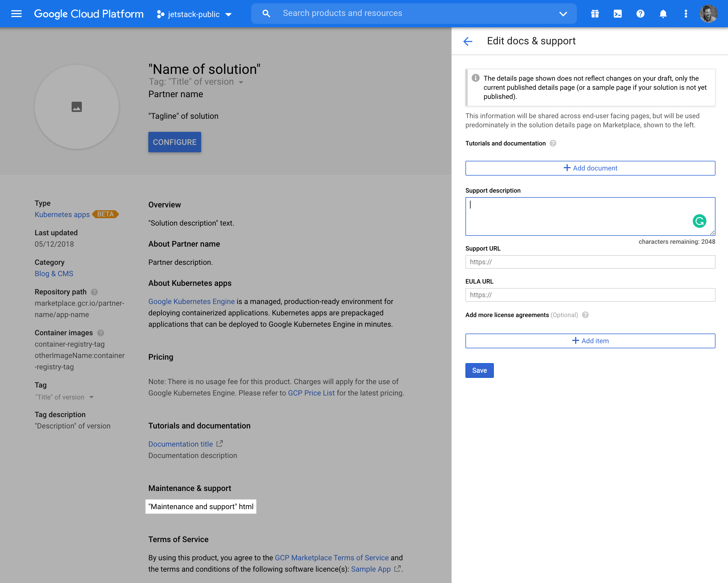Screen dimensions: 728x583
Task: Activate Cloud Shell
Action: [x=617, y=14]
